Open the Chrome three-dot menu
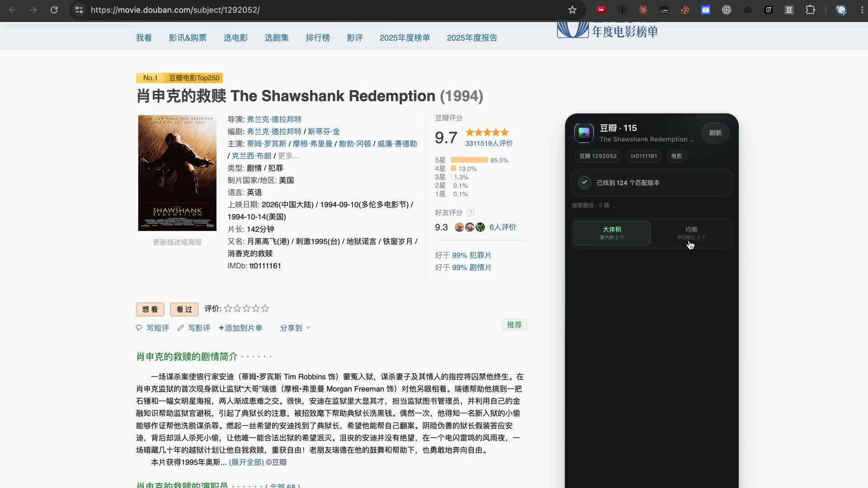This screenshot has width=868, height=488. click(862, 9)
